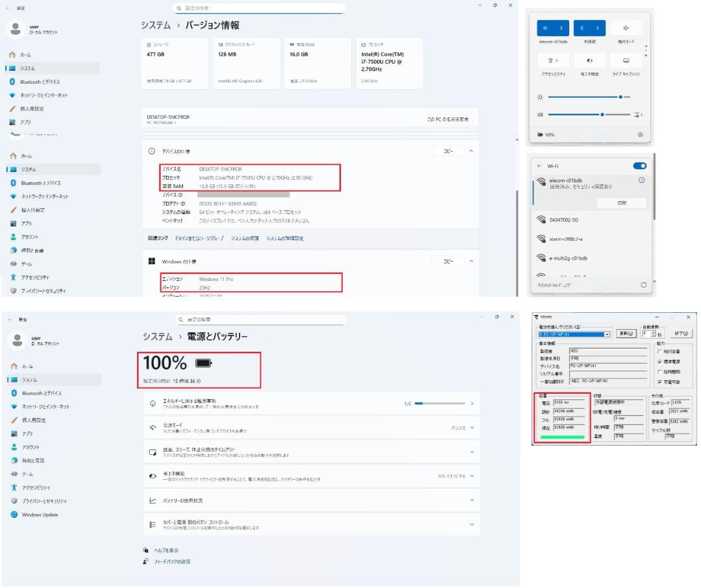The height and width of the screenshot is (588, 701).
Task: Expand the バッテリーの使用状況 section
Action: [x=471, y=500]
